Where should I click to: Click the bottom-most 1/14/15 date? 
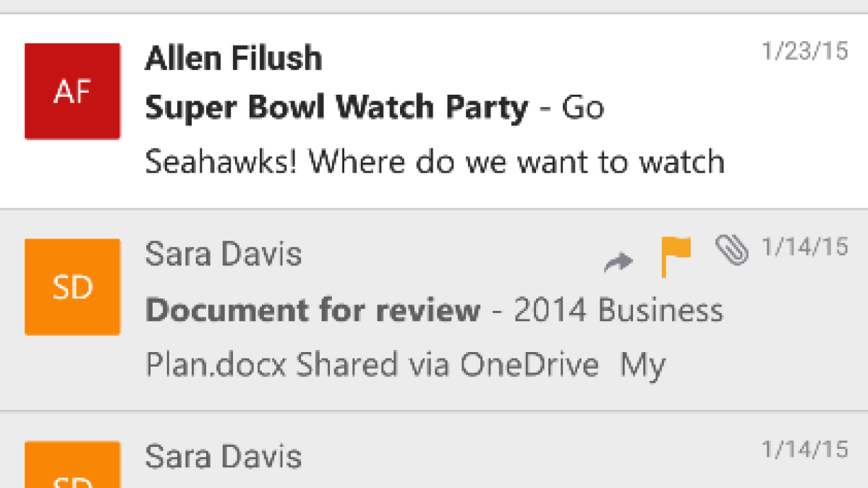804,450
